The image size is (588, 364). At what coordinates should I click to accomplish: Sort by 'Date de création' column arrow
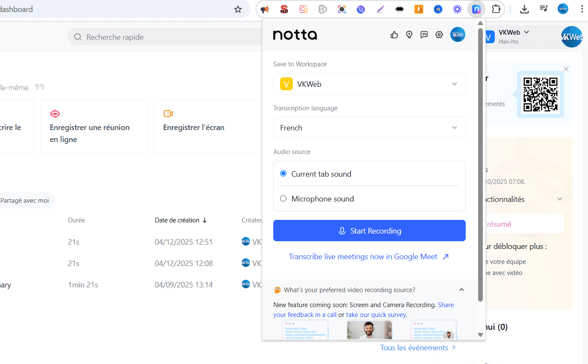pyautogui.click(x=205, y=220)
